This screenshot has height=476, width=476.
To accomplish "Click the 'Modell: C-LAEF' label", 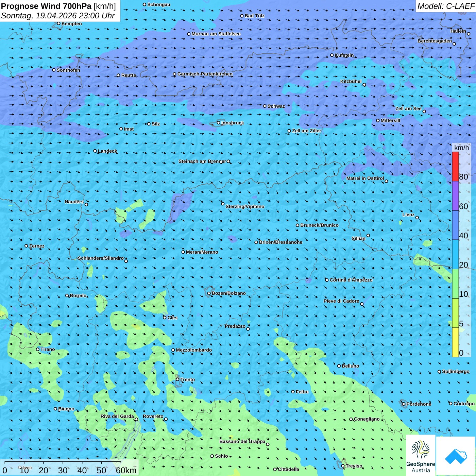I will [x=445, y=6].
